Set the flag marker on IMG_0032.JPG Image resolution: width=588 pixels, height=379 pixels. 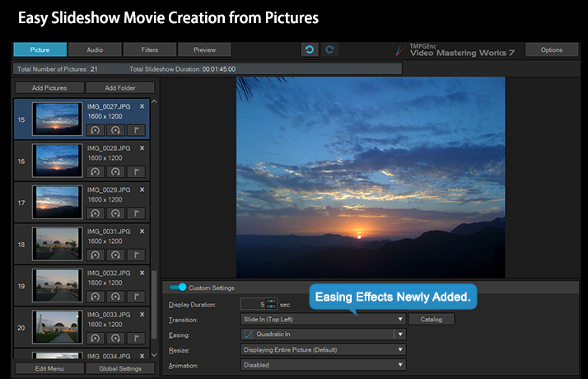136,297
